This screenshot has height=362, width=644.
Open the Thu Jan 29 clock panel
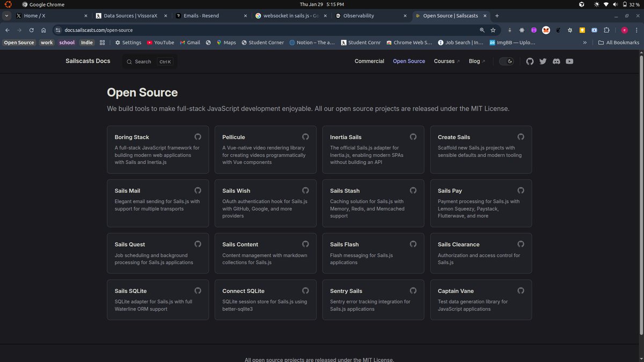coord(322,4)
